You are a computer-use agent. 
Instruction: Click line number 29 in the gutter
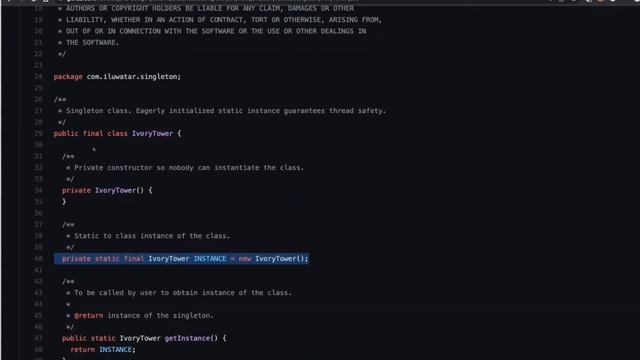38,133
